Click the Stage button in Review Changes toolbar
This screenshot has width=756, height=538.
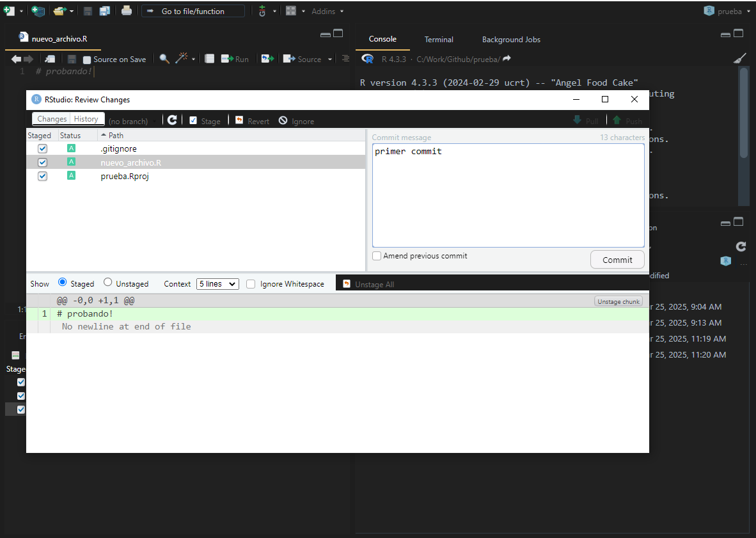(205, 121)
